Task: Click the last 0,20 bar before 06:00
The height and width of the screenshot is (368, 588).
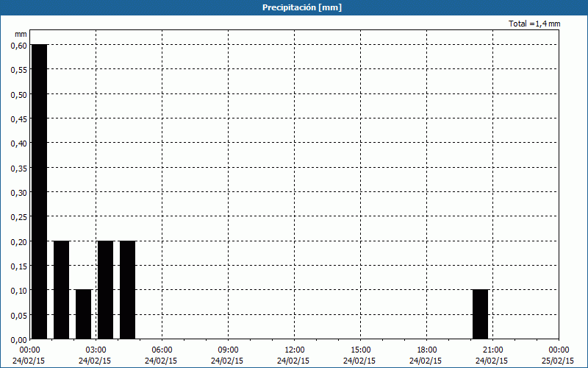Action: click(x=127, y=290)
